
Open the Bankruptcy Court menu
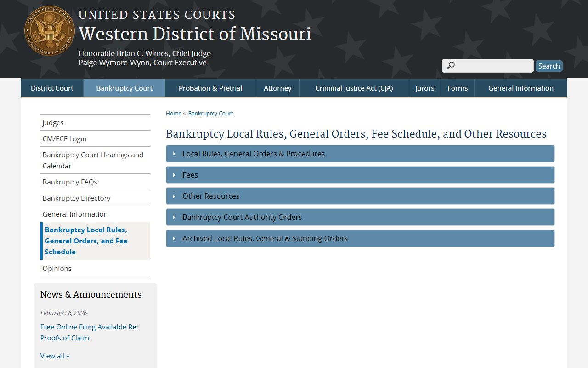coord(124,88)
